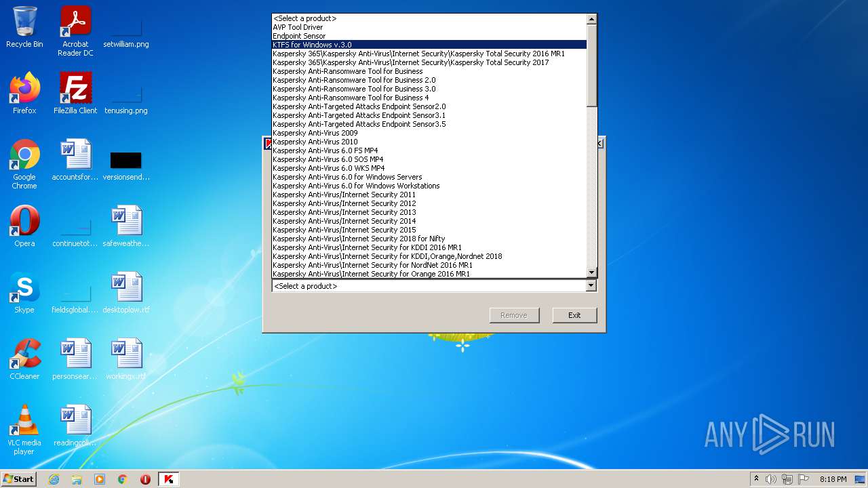
Task: Select tenusing.png desktop file
Action: pyautogui.click(x=126, y=98)
